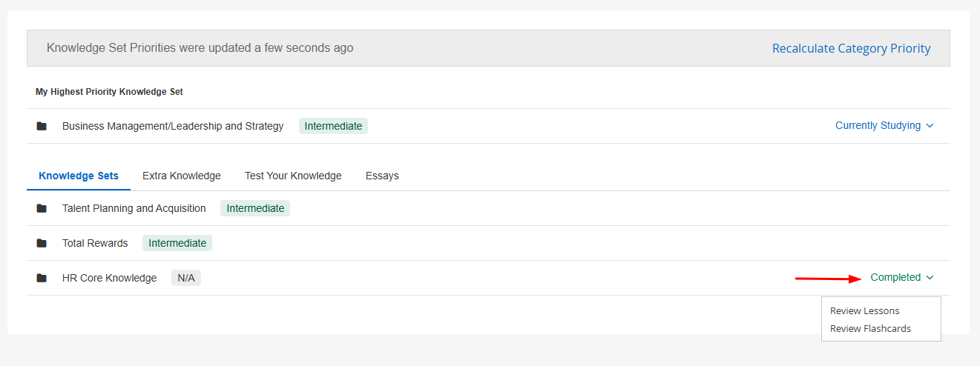Go to the Test Your Knowledge tab
Screen dimensions: 980x366
click(293, 176)
